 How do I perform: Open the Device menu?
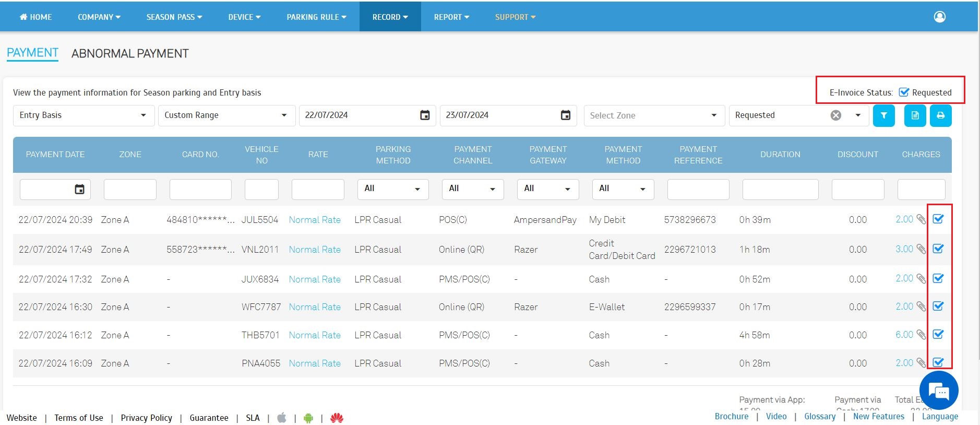pyautogui.click(x=244, y=17)
